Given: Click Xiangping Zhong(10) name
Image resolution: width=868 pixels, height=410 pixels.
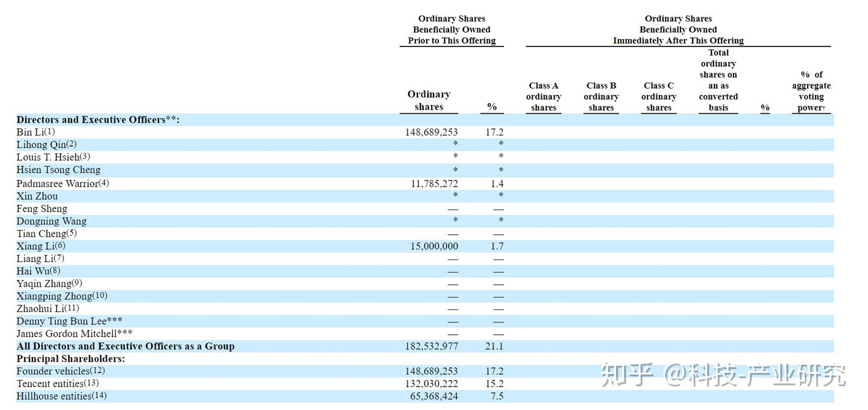Looking at the screenshot, I should (61, 296).
